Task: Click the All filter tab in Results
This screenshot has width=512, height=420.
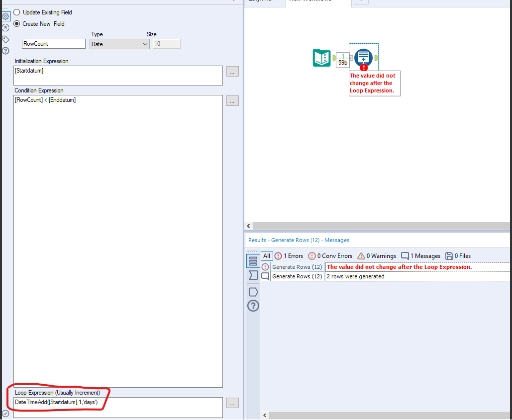Action: (x=266, y=255)
